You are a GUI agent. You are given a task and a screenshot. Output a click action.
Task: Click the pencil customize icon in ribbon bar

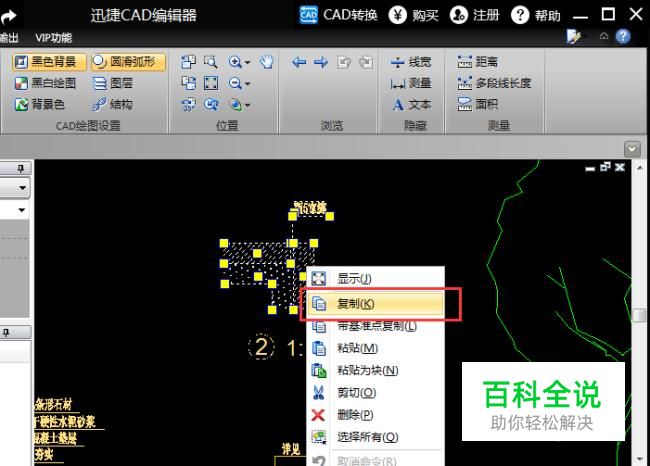tap(573, 36)
